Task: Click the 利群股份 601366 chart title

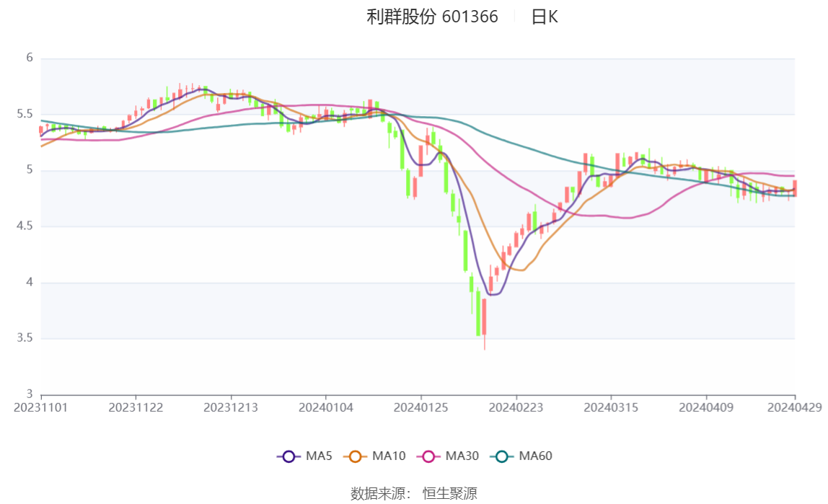Action: (x=432, y=17)
